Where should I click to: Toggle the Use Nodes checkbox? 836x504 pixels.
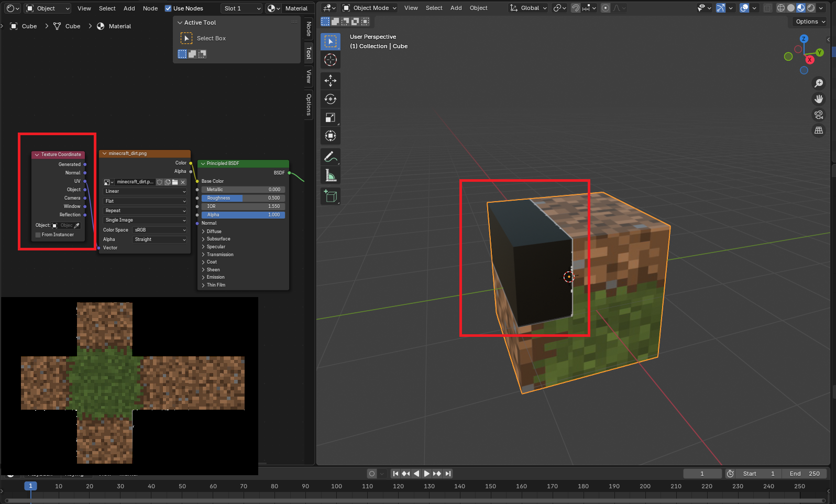click(x=168, y=8)
